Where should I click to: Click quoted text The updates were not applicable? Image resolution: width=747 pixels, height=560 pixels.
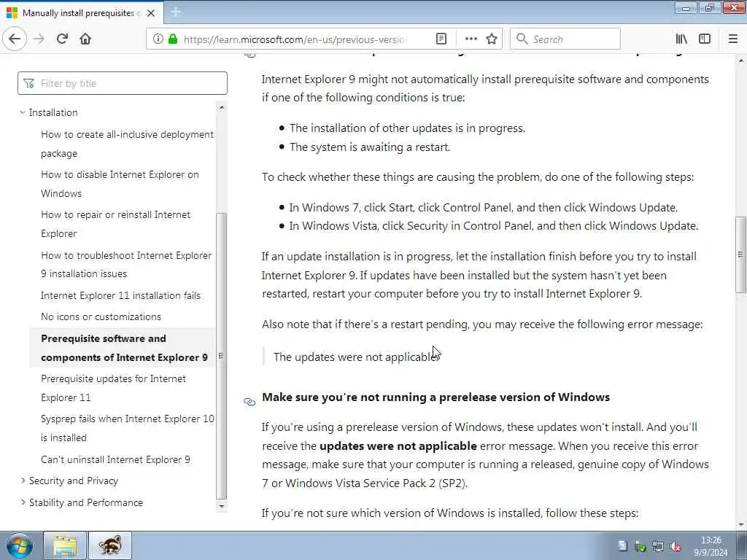pyautogui.click(x=355, y=357)
